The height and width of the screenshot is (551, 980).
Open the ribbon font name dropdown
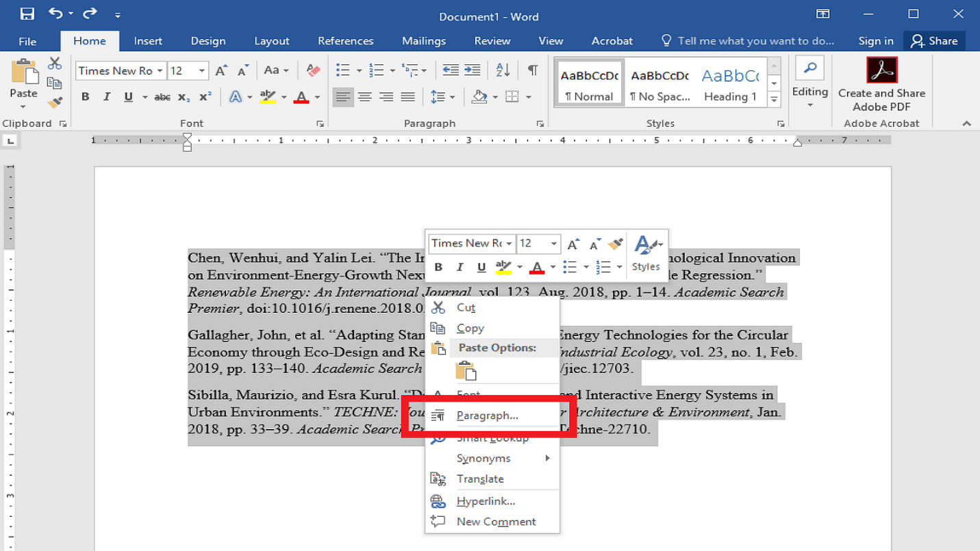[160, 71]
